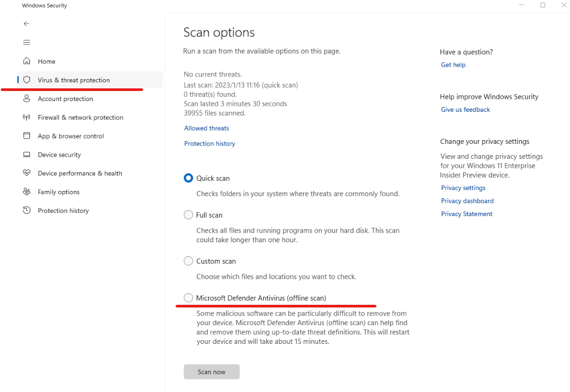Click the Scan options heading

tap(219, 33)
